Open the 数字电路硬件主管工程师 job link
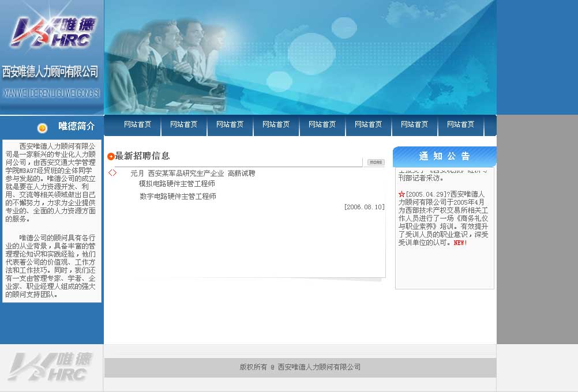 [x=178, y=197]
